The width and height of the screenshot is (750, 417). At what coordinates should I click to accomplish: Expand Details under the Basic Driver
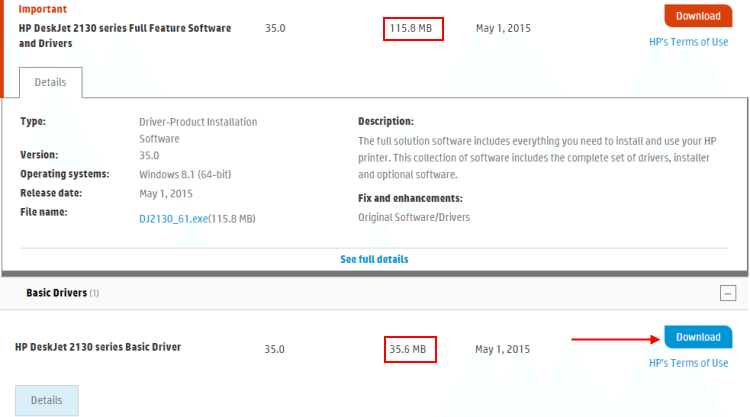(47, 400)
